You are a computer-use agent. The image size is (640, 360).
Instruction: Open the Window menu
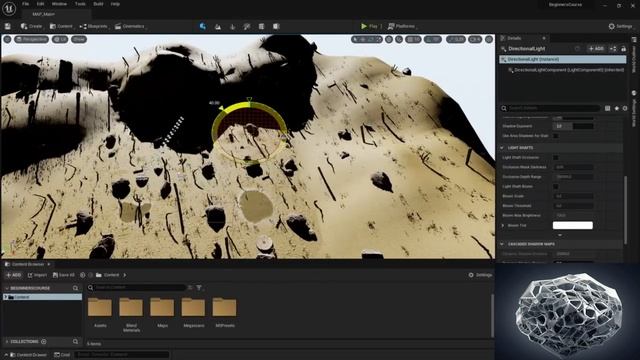pyautogui.click(x=59, y=4)
